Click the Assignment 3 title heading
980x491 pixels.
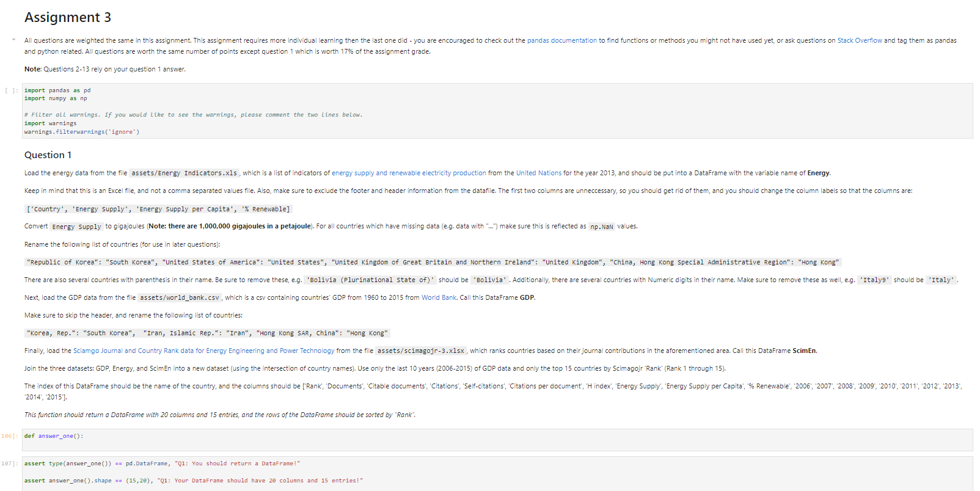point(68,17)
